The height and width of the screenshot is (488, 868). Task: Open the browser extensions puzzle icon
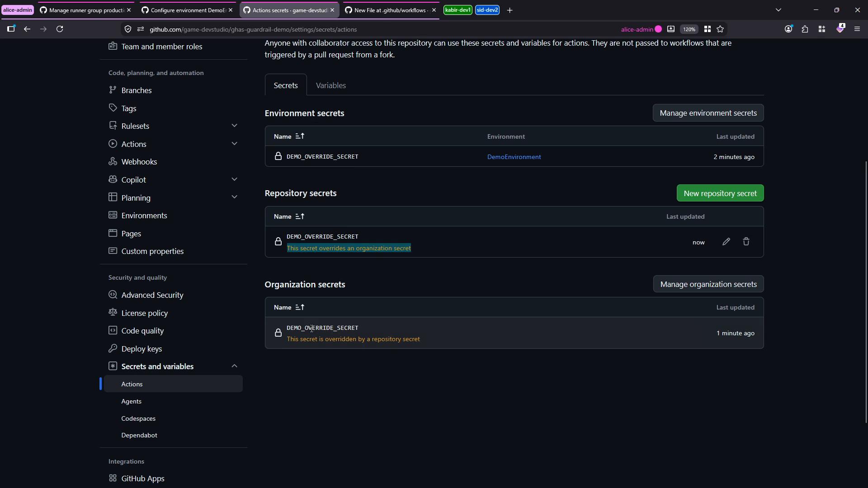(x=805, y=29)
